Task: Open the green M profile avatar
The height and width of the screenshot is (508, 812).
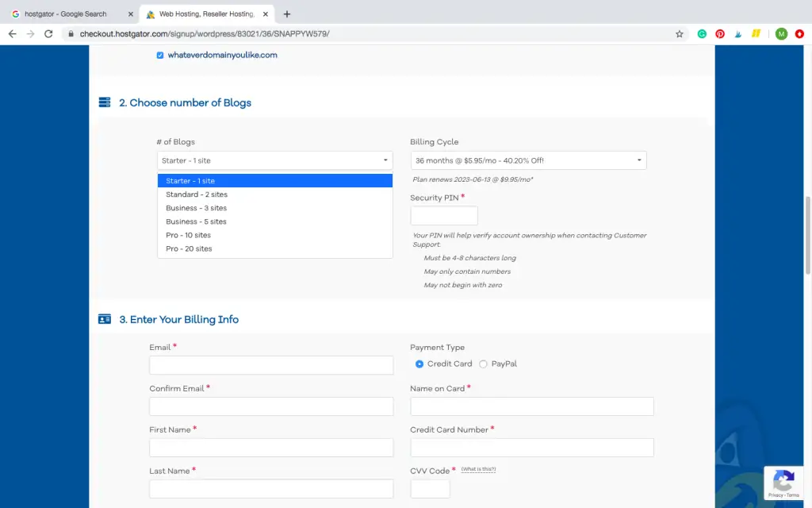Action: [x=781, y=33]
